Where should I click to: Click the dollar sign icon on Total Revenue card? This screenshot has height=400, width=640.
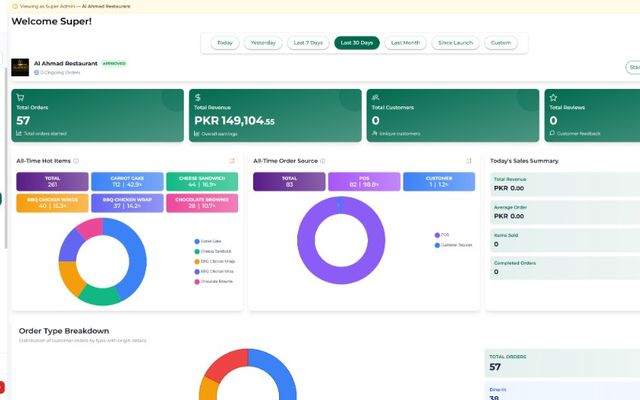click(x=198, y=98)
